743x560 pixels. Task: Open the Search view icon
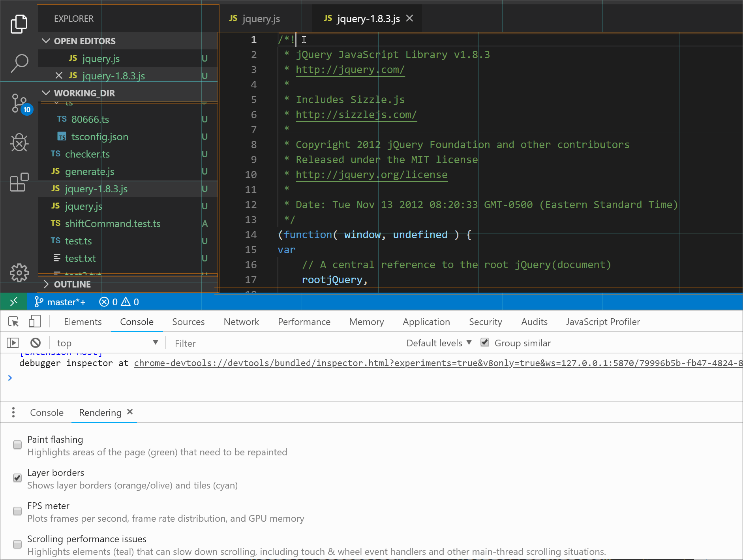click(x=19, y=63)
